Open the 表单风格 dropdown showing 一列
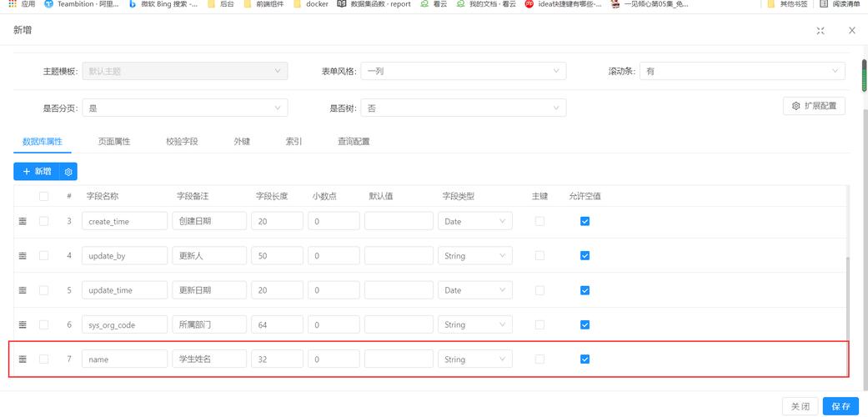The width and height of the screenshot is (868, 417). [x=464, y=71]
